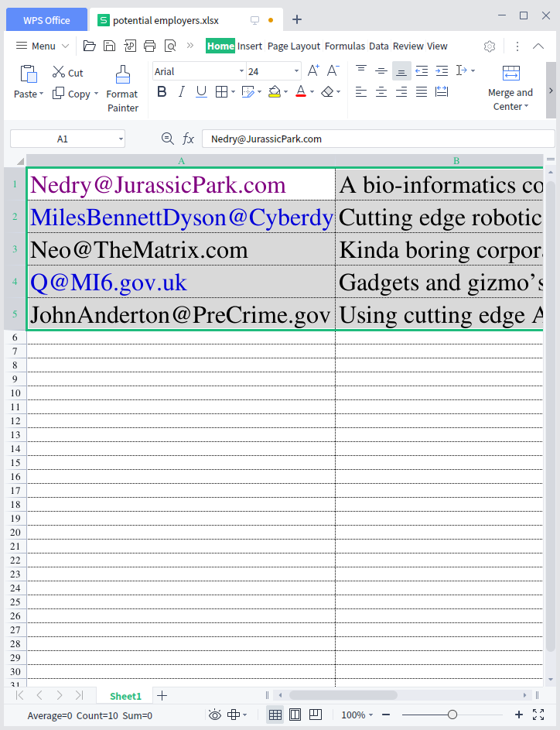Click the fx insert function icon

coord(188,139)
